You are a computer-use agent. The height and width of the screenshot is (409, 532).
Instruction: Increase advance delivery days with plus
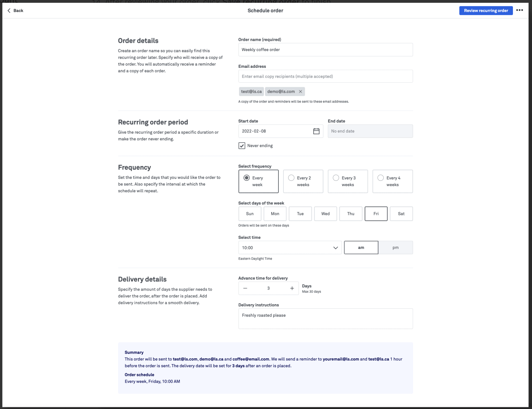tap(292, 288)
